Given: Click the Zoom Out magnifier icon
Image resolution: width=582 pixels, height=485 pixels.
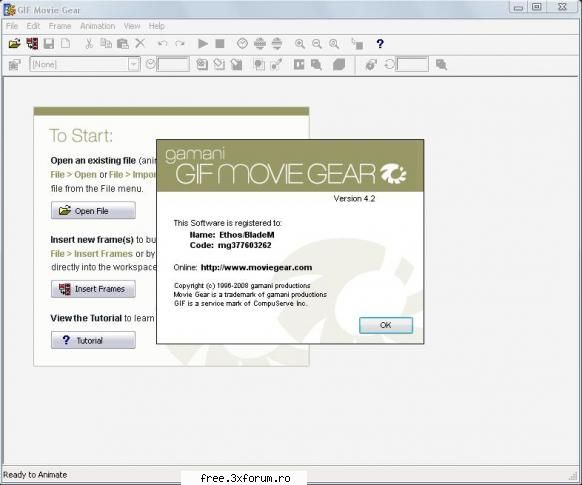Looking at the screenshot, I should coord(317,44).
